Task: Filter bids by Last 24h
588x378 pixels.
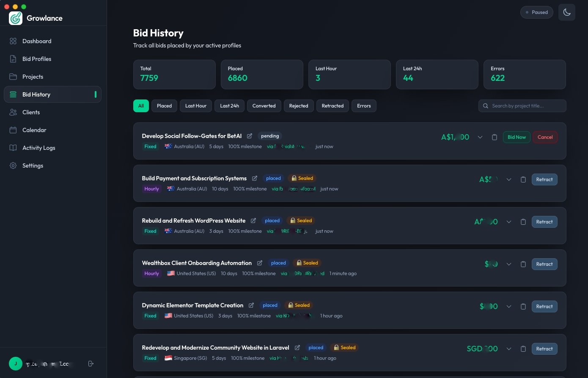Action: 229,106
